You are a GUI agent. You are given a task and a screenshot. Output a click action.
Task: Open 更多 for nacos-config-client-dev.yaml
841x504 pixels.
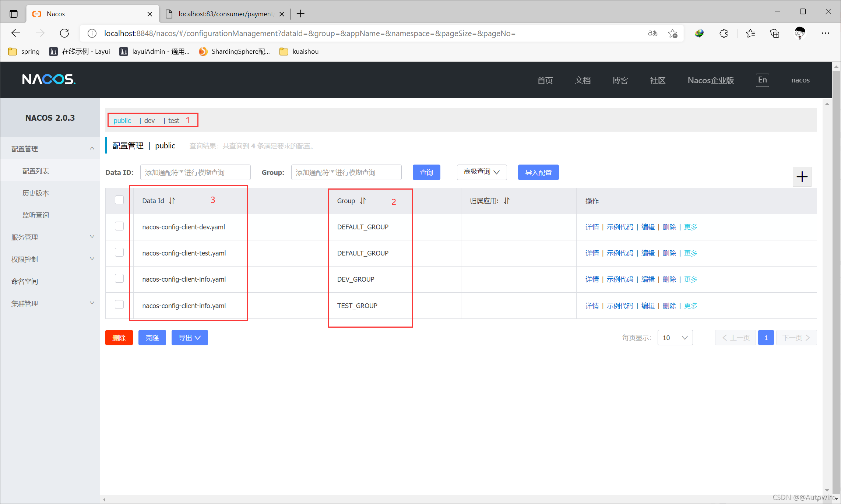[691, 227]
